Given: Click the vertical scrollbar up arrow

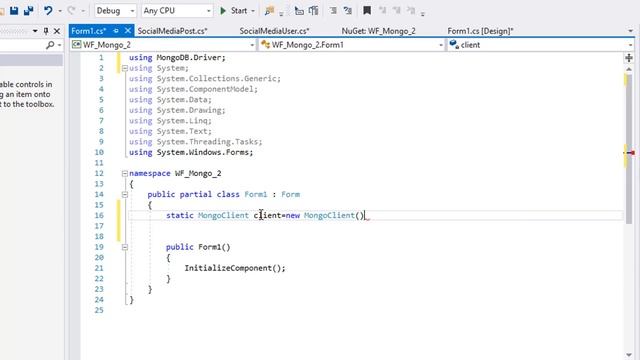Looking at the screenshot, I should [x=629, y=69].
